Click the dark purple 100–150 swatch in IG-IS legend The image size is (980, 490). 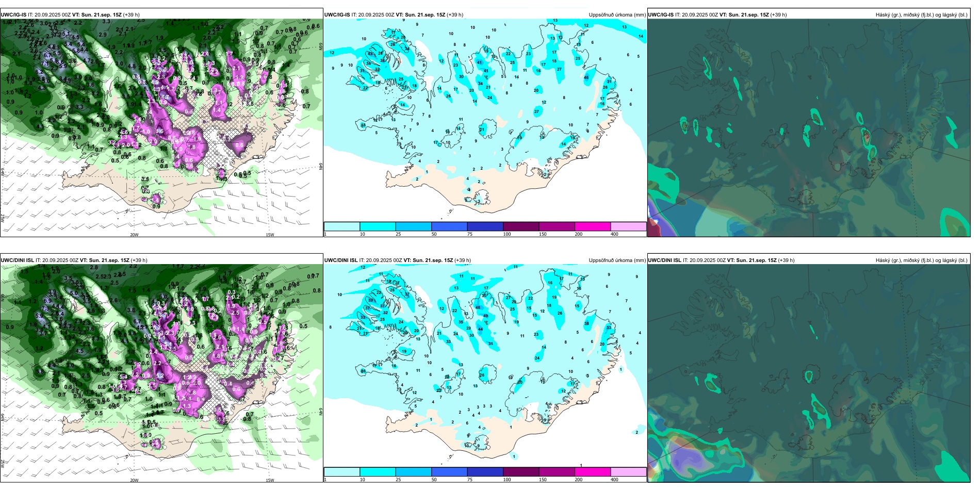tap(521, 226)
